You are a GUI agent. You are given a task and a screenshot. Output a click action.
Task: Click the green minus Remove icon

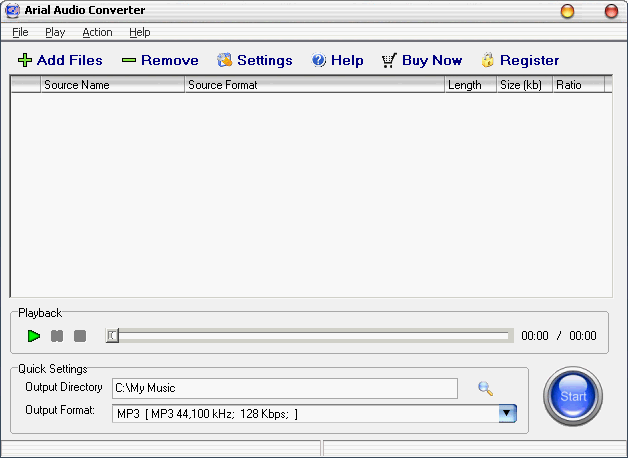[x=129, y=60]
